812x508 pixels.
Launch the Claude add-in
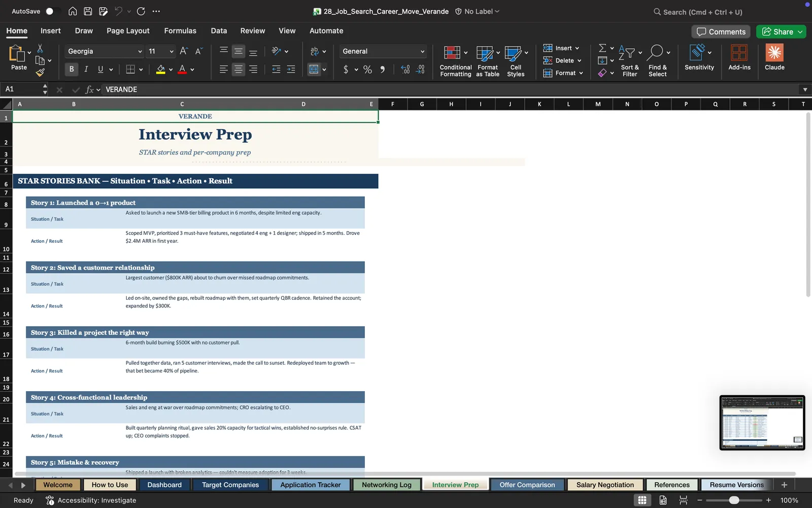(774, 57)
